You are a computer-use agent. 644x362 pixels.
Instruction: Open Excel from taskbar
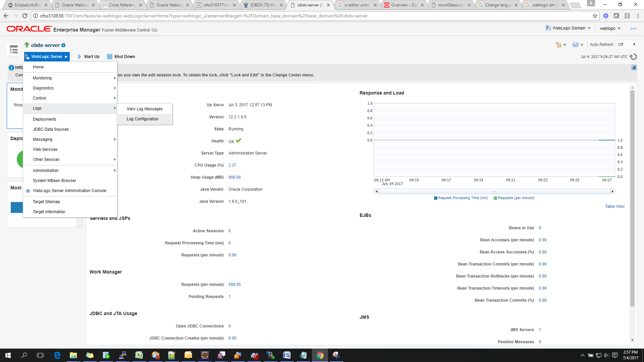tap(139, 355)
